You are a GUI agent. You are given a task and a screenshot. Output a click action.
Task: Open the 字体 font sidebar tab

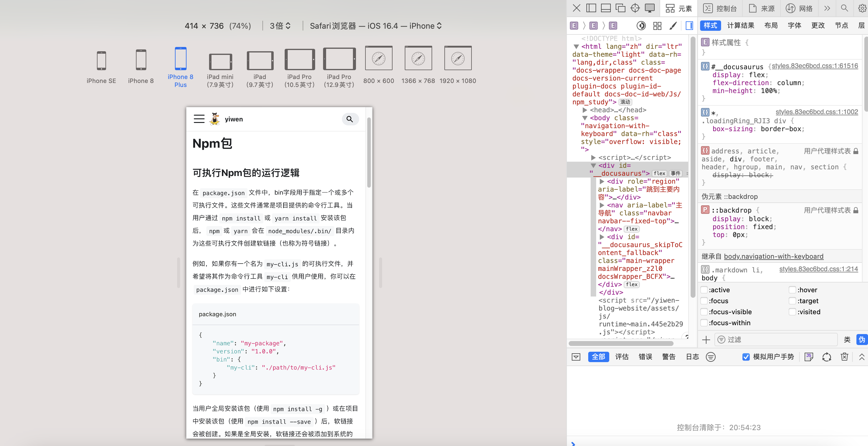pos(794,25)
